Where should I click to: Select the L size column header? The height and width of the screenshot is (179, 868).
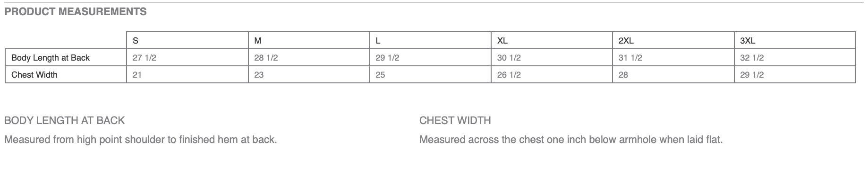430,41
